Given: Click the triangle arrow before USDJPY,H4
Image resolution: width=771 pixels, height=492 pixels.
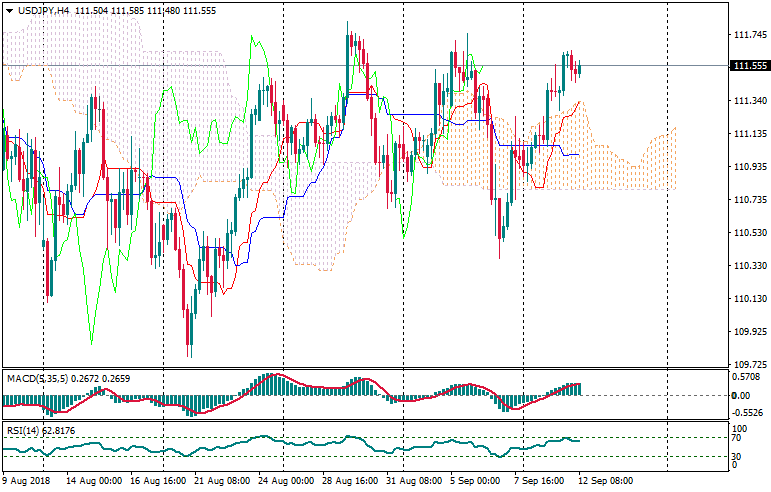Looking at the screenshot, I should point(7,10).
